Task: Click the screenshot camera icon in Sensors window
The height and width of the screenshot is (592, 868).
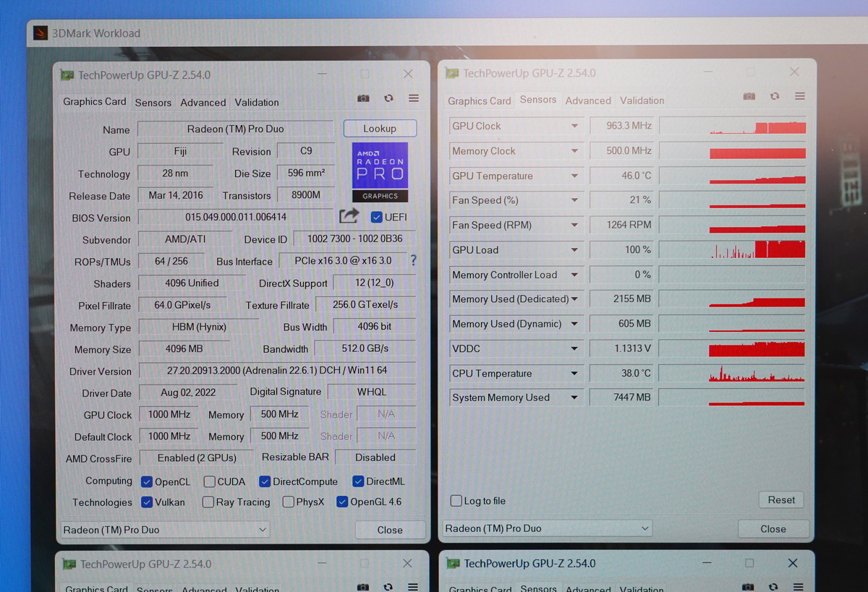Action: pos(749,96)
